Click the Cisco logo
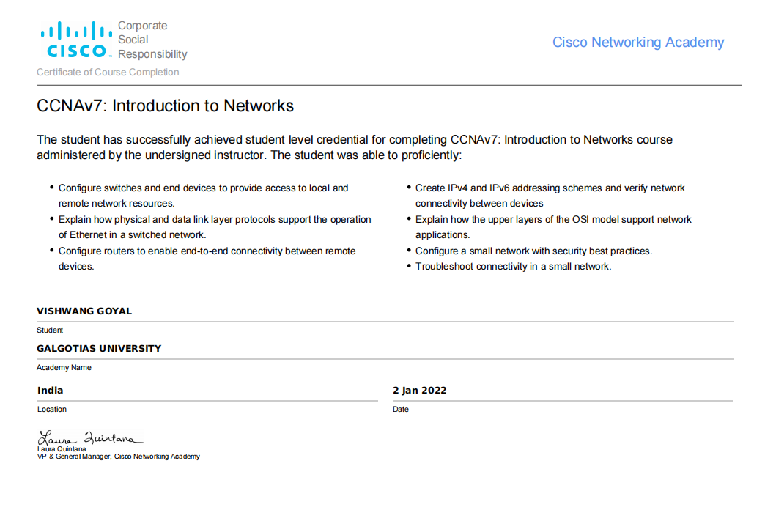Image resolution: width=765 pixels, height=532 pixels. pos(76,40)
